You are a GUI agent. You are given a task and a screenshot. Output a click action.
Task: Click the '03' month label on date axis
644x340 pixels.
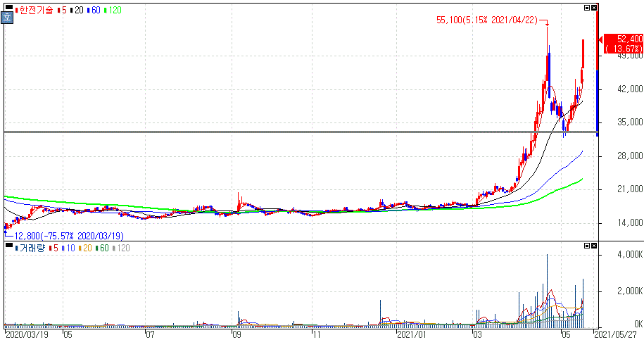point(476,334)
